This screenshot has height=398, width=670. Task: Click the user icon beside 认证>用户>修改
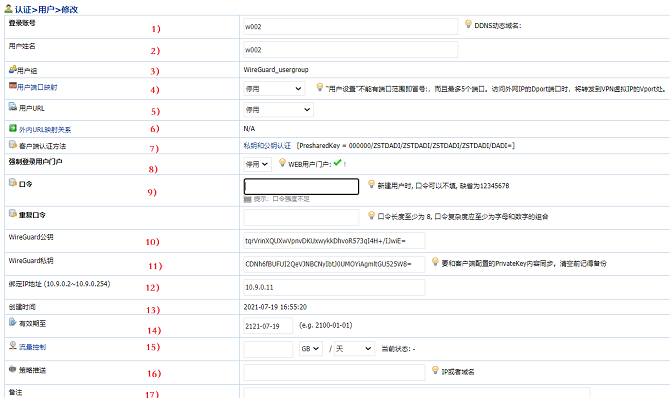(8, 8)
